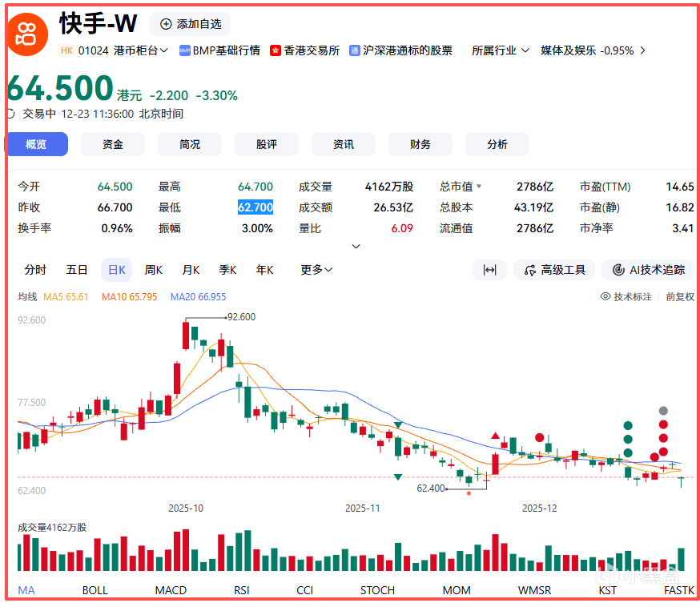
Task: Open 高级工具 advanced tools
Action: tap(554, 270)
